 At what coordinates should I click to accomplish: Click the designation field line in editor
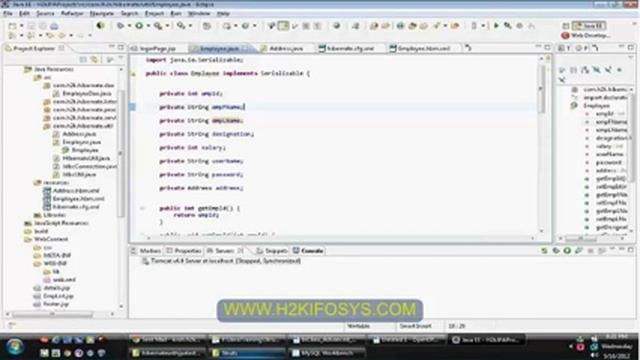(x=207, y=134)
